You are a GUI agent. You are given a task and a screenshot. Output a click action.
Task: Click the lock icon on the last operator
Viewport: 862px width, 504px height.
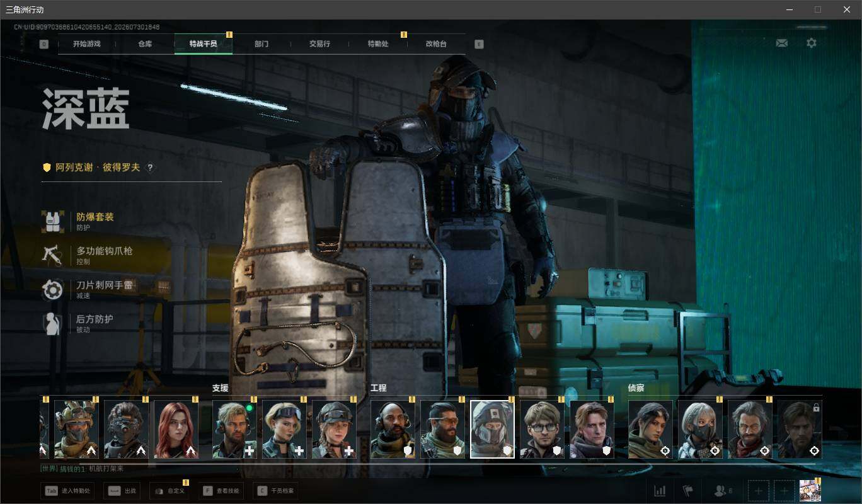[816, 408]
